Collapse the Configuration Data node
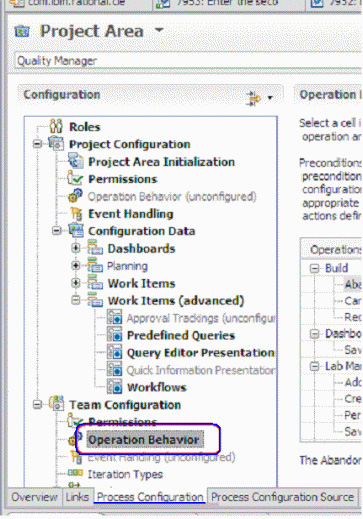The image size is (363, 519). click(57, 231)
